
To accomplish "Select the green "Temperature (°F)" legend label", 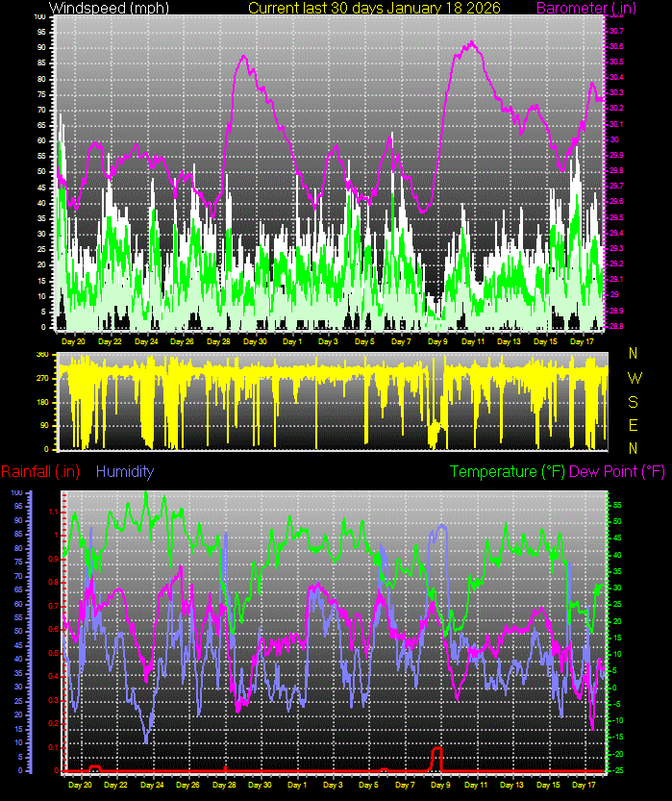I will (508, 471).
